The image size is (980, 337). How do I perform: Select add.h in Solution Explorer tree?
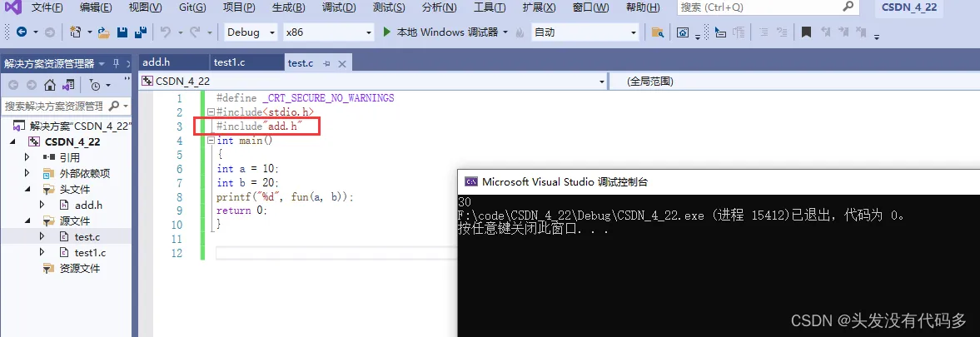pos(88,205)
